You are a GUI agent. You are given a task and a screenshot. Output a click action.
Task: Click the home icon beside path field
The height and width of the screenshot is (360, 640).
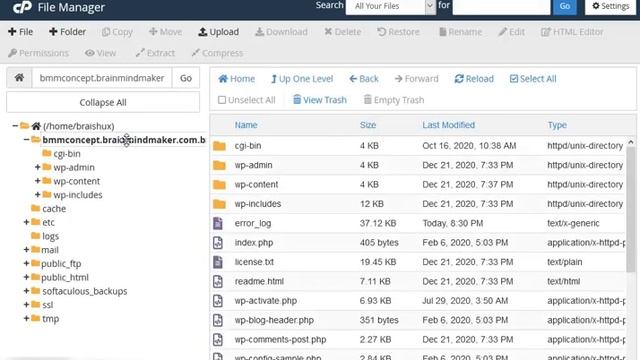click(x=19, y=78)
